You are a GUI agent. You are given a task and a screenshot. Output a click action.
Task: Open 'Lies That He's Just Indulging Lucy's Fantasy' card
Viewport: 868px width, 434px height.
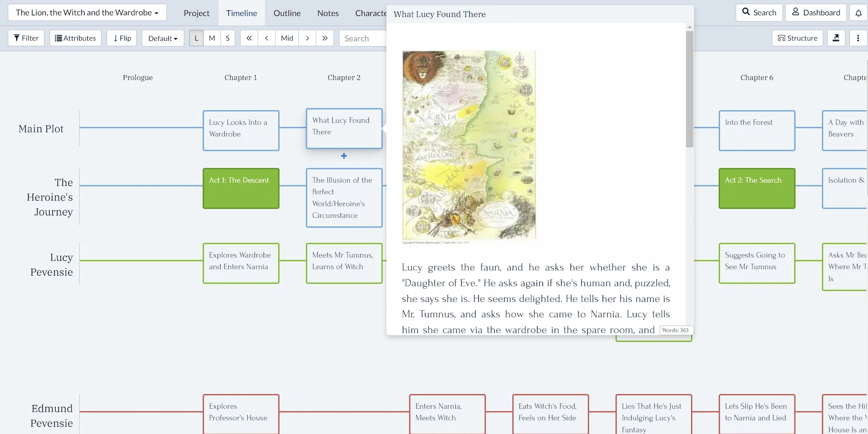tap(653, 414)
